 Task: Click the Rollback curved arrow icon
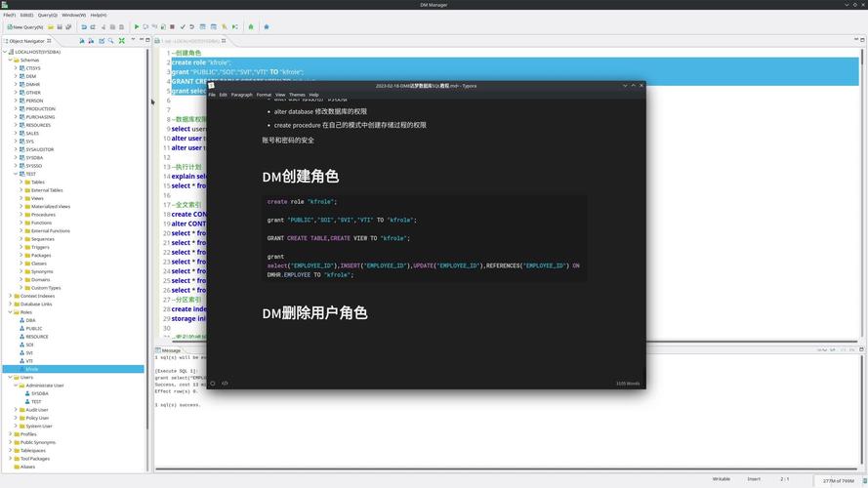(x=192, y=26)
